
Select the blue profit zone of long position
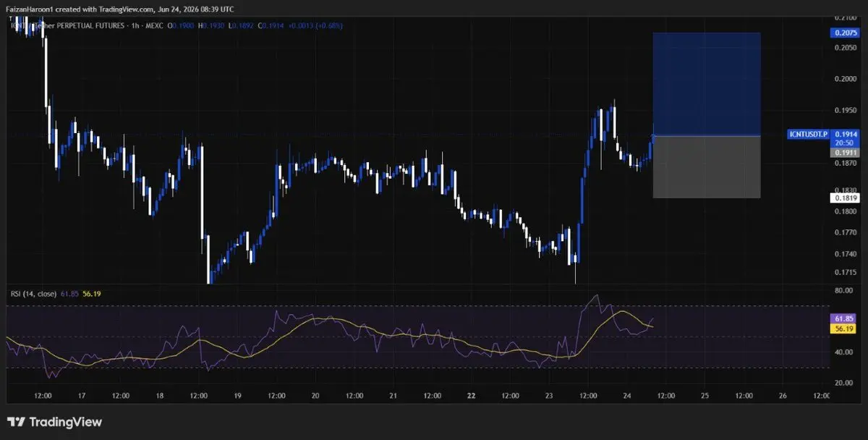point(707,84)
